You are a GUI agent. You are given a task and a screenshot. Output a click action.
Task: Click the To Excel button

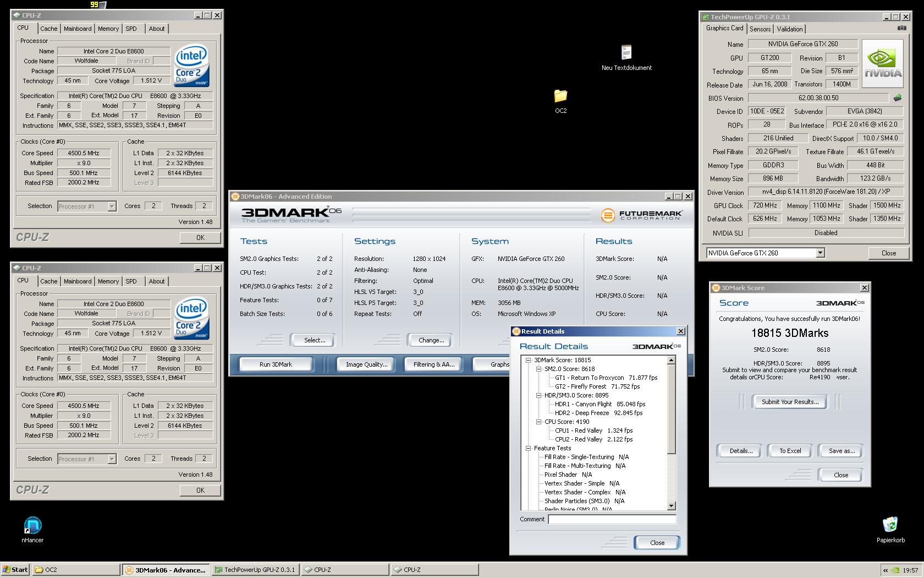[790, 451]
